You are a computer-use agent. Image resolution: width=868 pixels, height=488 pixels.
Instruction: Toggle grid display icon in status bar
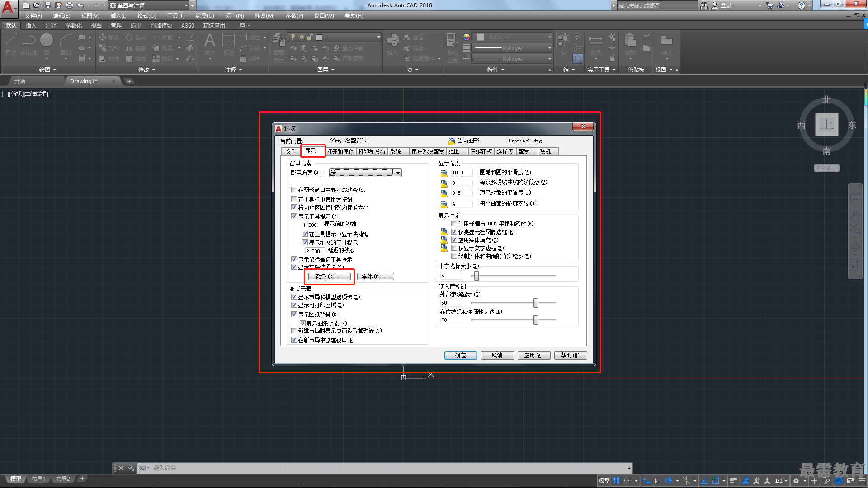[x=617, y=481]
